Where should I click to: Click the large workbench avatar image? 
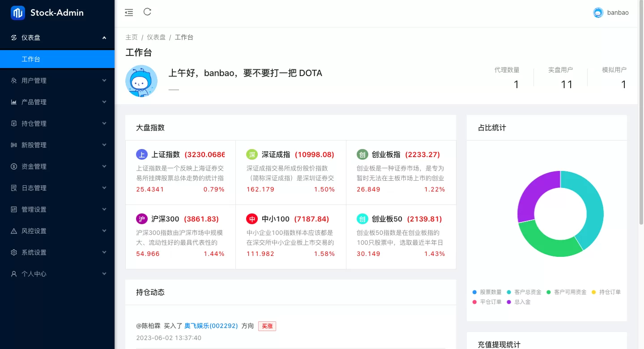pos(141,81)
